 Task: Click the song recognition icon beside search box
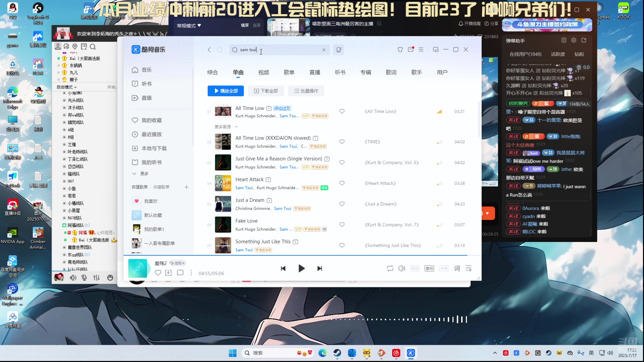point(339,50)
